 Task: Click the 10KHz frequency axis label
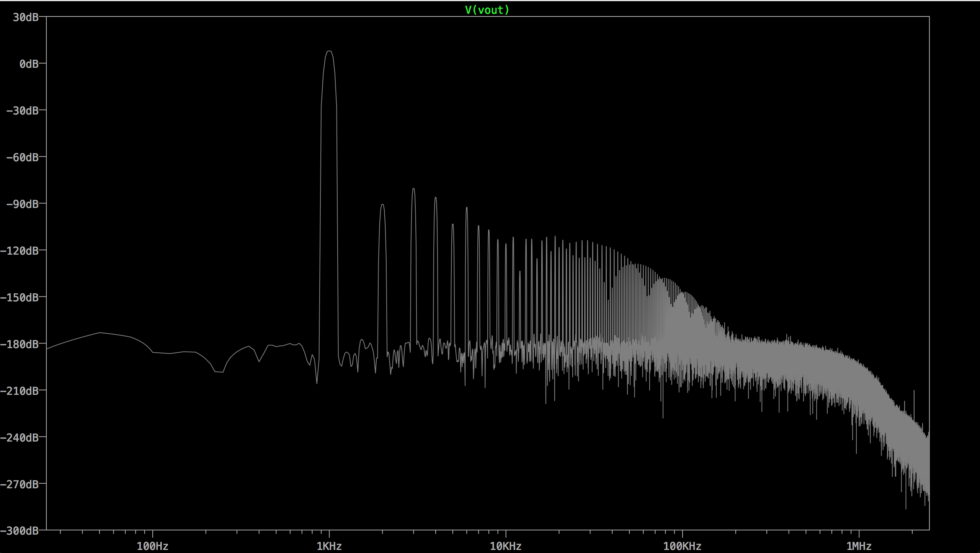pos(506,546)
